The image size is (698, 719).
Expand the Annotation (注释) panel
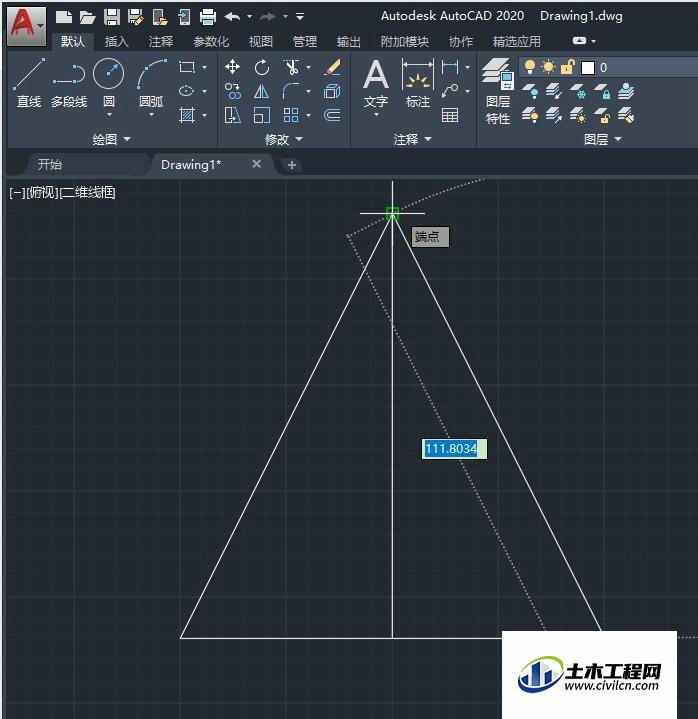click(412, 139)
